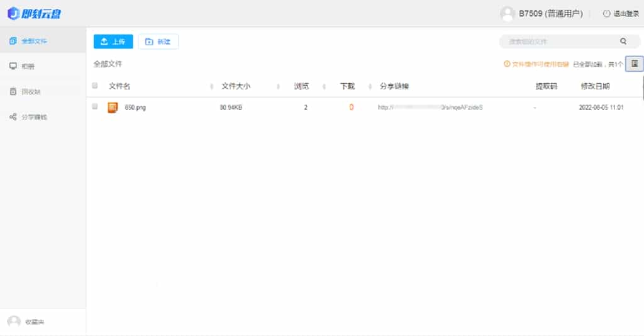Image resolution: width=644 pixels, height=336 pixels.
Task: Click the 2022-08-05 11:01 date cell
Action: coord(601,107)
